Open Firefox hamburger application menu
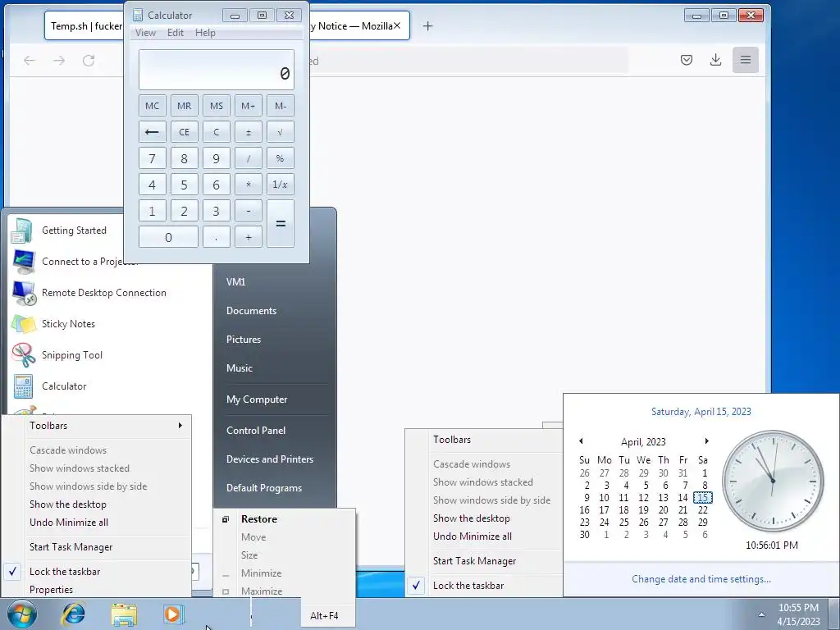The width and height of the screenshot is (840, 630). click(x=745, y=60)
